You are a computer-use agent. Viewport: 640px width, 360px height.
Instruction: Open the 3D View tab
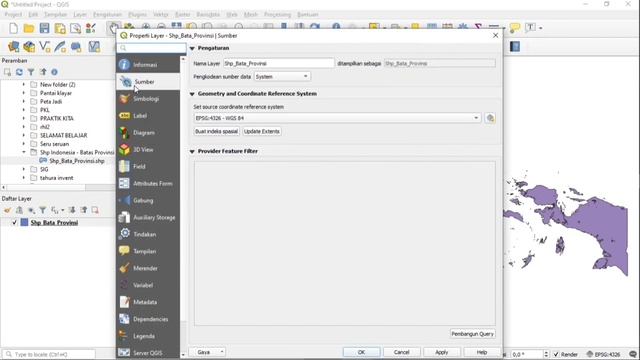[x=148, y=150]
